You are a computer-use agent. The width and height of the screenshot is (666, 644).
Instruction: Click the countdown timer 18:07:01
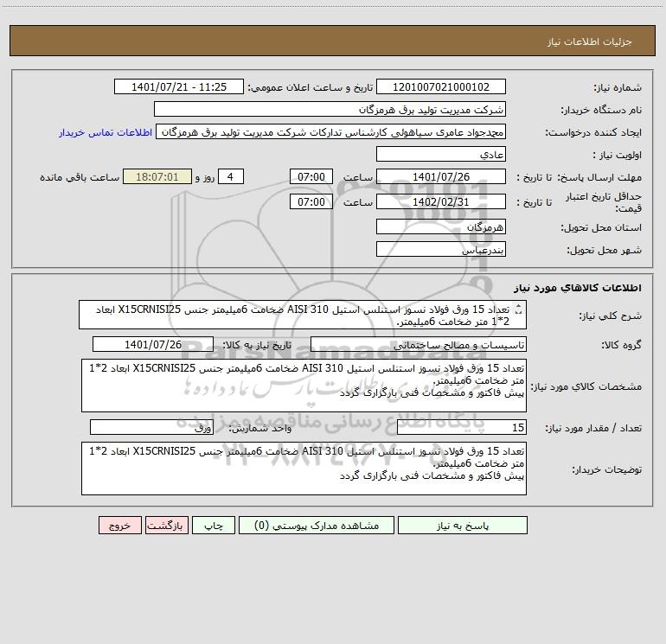pos(157,176)
